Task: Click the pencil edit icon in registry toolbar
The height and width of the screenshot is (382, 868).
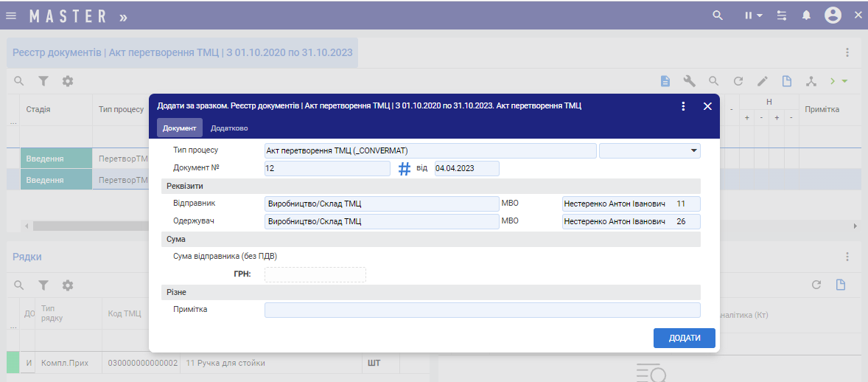Action: (763, 81)
